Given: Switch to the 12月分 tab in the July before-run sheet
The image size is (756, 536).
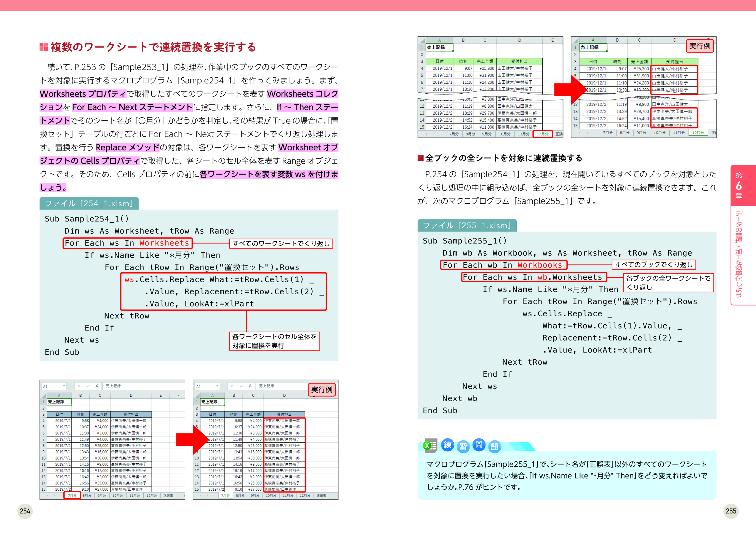Looking at the screenshot, I should pos(152,495).
